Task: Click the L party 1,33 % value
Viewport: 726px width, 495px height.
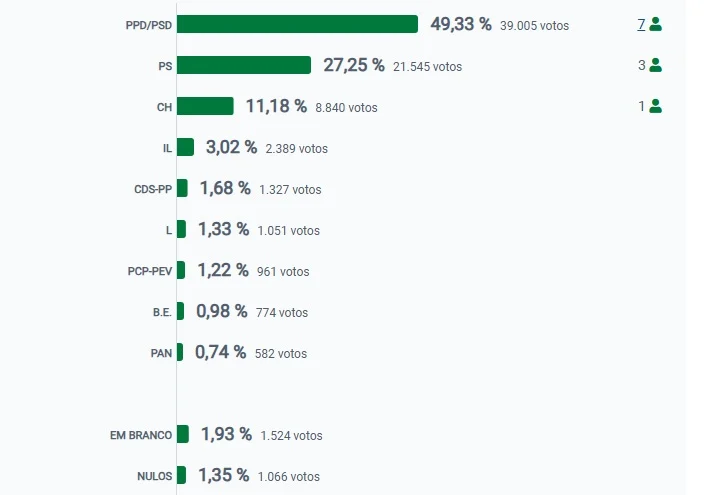Action: point(224,229)
